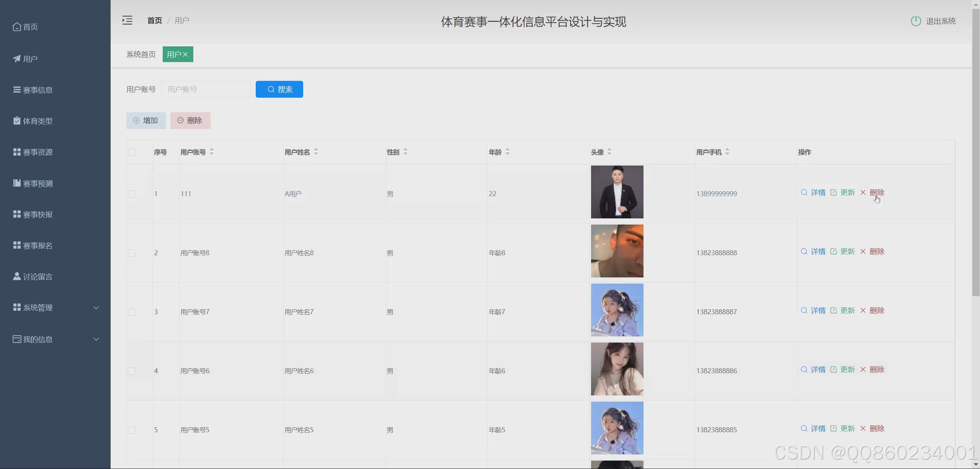This screenshot has width=980, height=469.
Task: Switch to the 系统首页 tab
Action: click(x=141, y=54)
